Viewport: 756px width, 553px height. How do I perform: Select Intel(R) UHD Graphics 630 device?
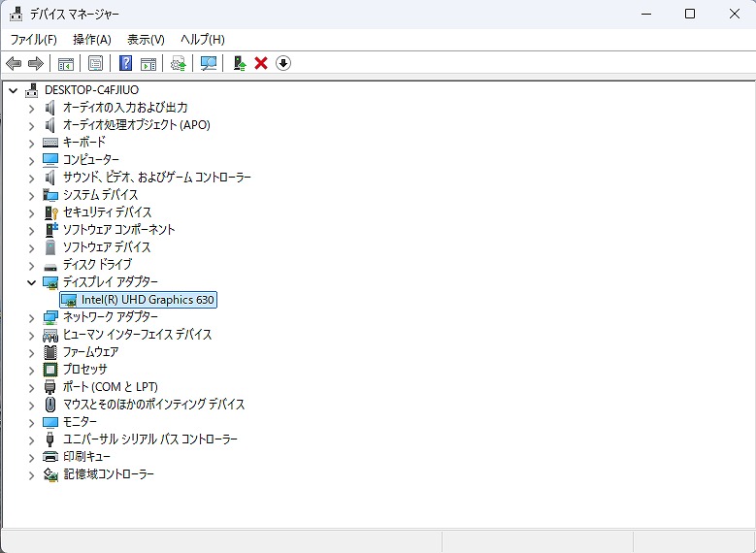[148, 300]
